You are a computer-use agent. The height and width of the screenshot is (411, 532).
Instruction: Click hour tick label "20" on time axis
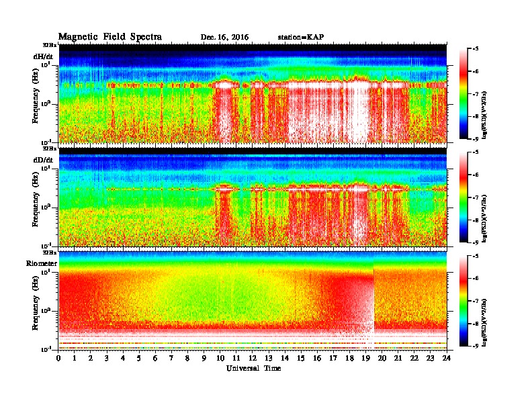[382, 358]
